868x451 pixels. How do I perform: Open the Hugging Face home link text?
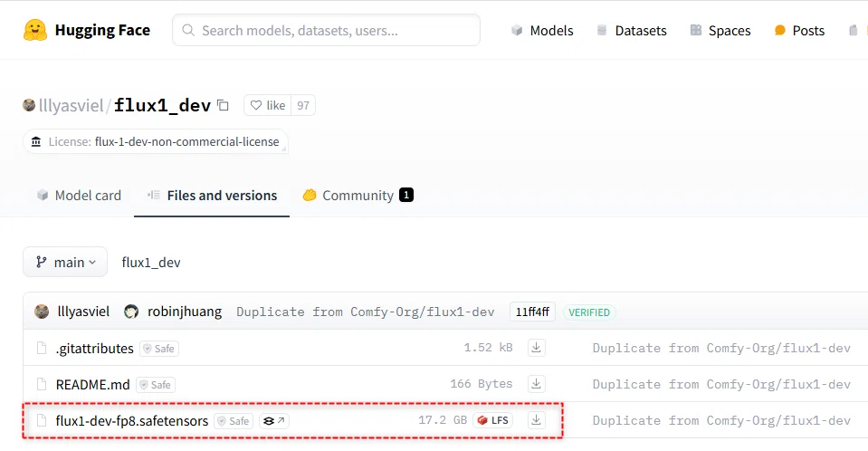pyautogui.click(x=102, y=30)
